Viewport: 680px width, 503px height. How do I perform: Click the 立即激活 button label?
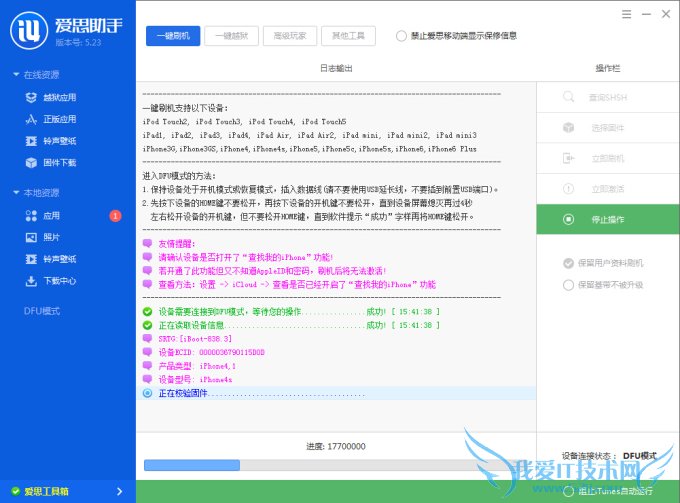[608, 189]
